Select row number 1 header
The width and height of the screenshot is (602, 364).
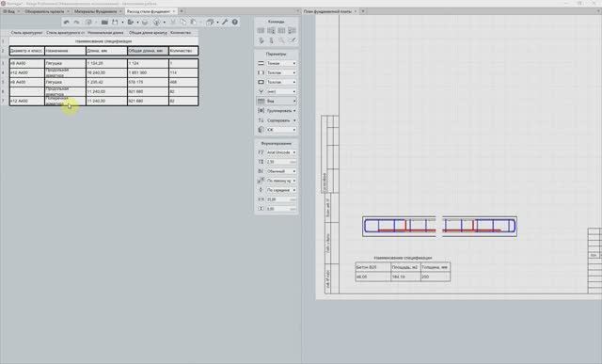point(4,41)
